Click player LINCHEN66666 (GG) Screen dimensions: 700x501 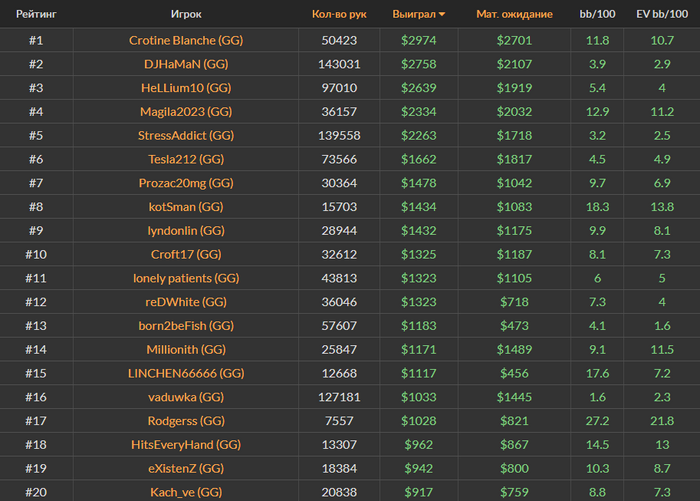pyautogui.click(x=186, y=373)
